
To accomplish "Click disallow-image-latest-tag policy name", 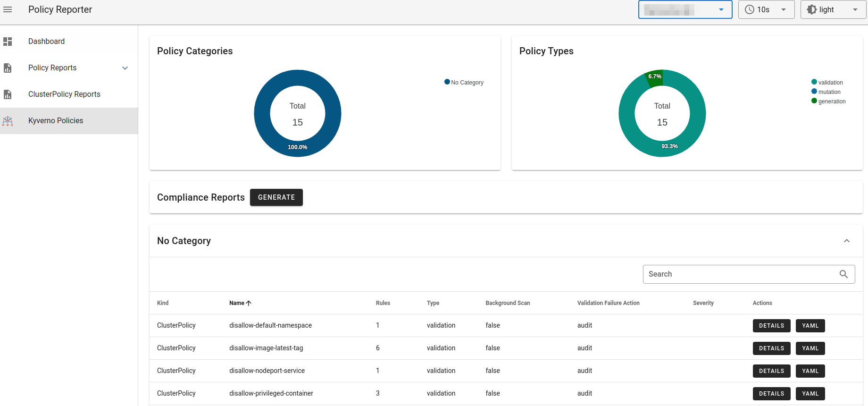I will click(266, 348).
